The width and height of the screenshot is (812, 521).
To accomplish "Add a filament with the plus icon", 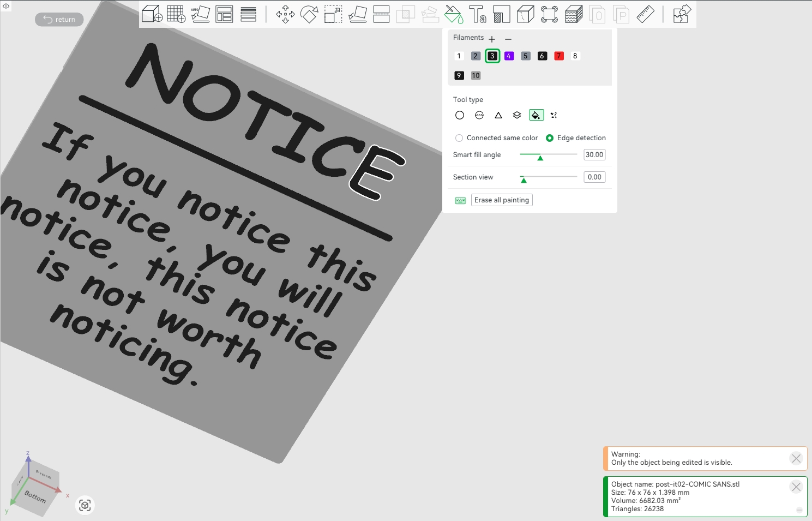I will tap(492, 39).
